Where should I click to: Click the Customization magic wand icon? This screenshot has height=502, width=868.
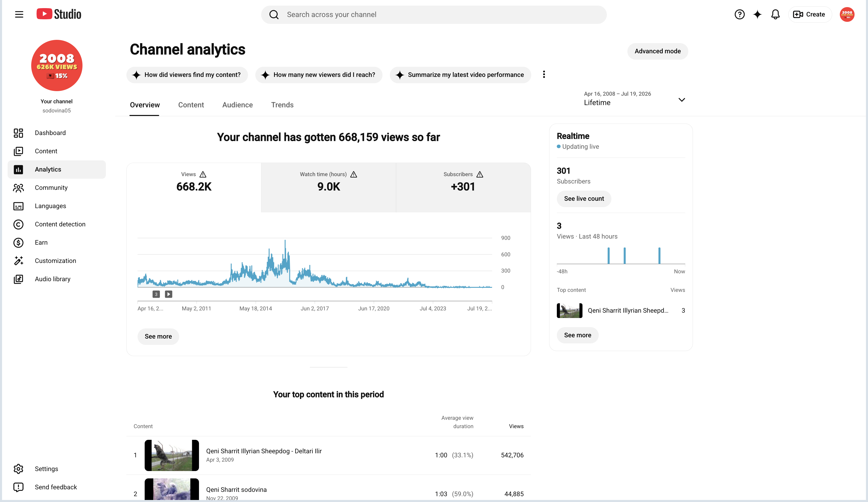click(18, 261)
